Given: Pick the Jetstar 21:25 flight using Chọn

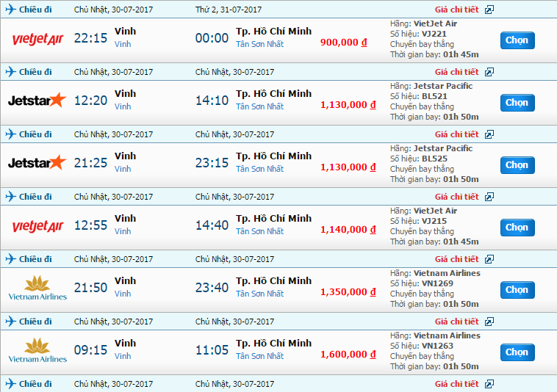Looking at the screenshot, I should point(517,165).
